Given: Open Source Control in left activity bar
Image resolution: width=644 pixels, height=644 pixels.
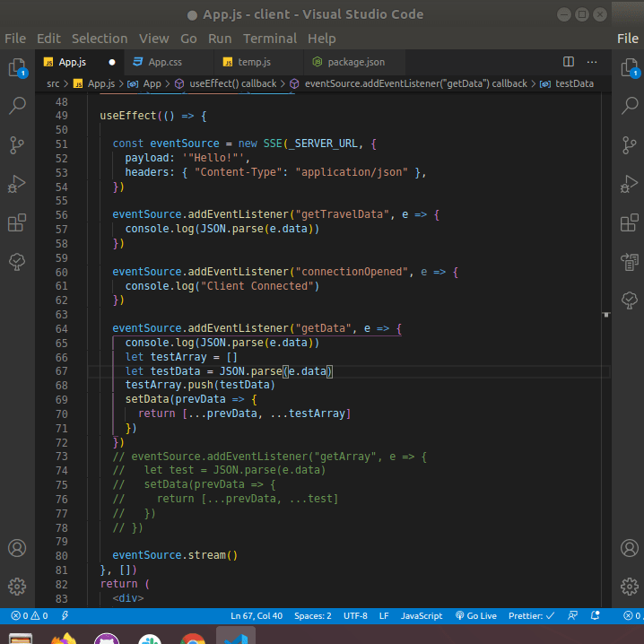Looking at the screenshot, I should 17,145.
